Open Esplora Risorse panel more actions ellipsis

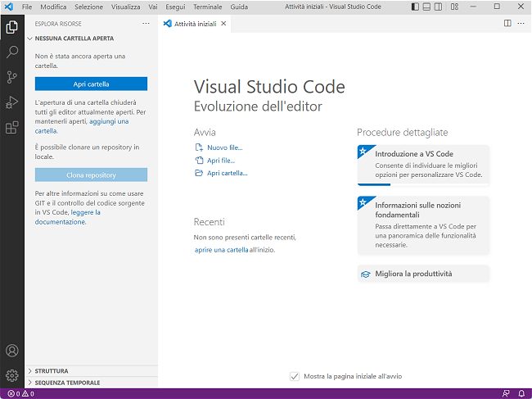[x=146, y=24]
